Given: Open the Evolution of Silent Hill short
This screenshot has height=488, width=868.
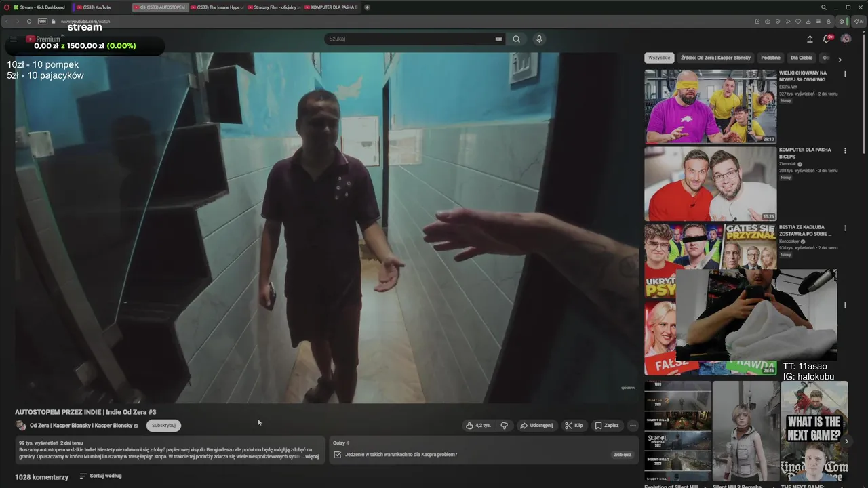Looking at the screenshot, I should [x=677, y=431].
